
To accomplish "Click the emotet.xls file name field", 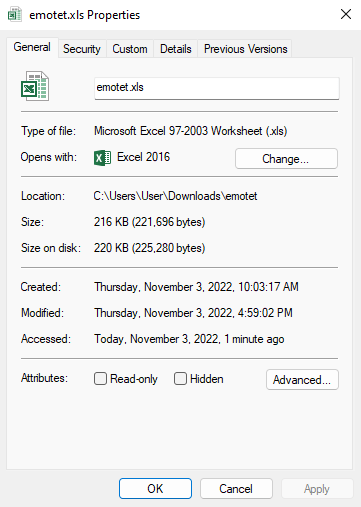I will [x=217, y=88].
